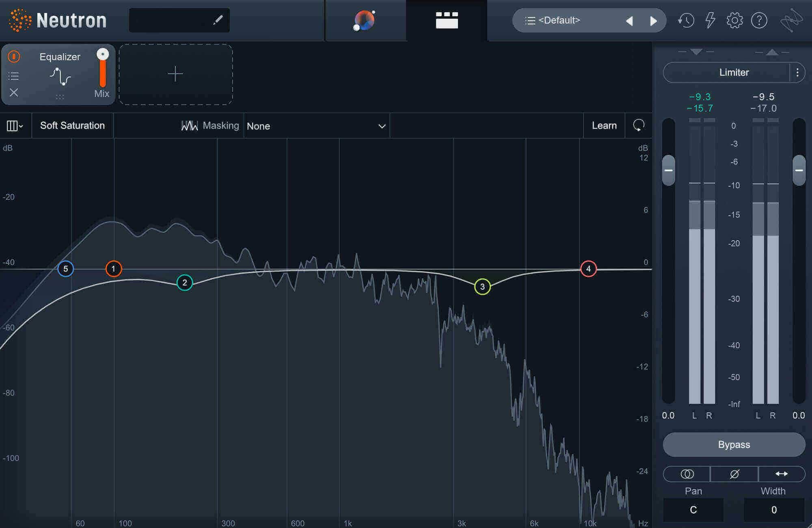Click the Width value field
Viewport: 812px width, 528px height.
(x=774, y=510)
